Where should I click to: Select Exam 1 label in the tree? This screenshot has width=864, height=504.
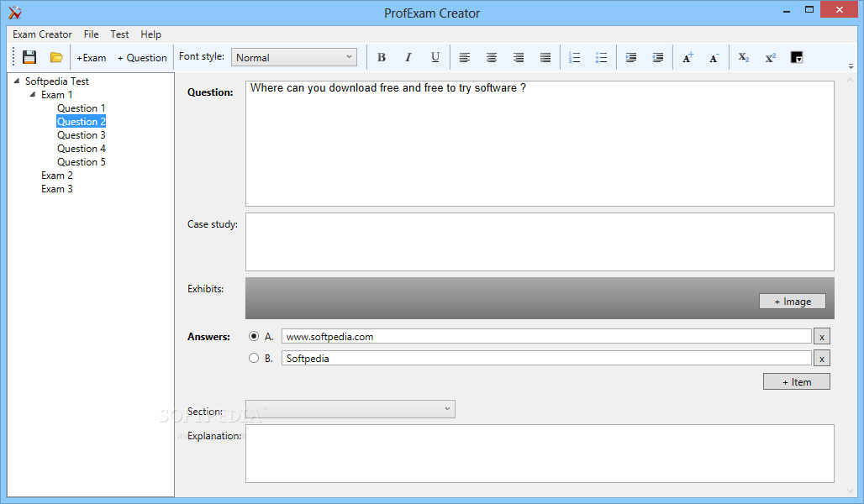[x=57, y=95]
